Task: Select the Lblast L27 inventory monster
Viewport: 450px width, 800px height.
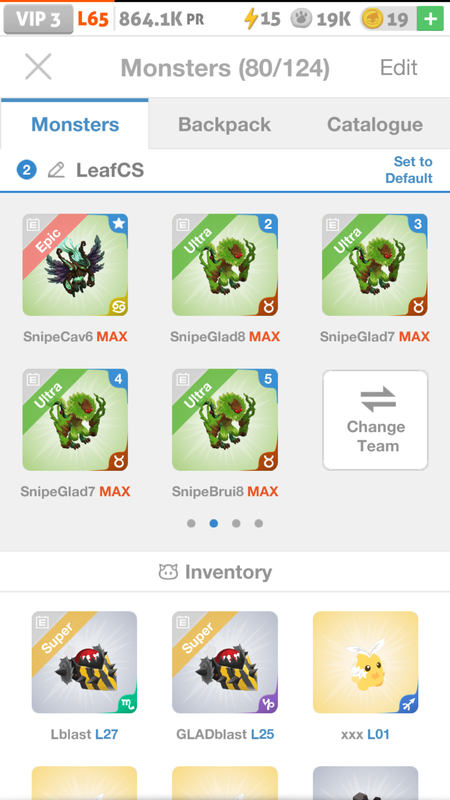Action: 84,662
